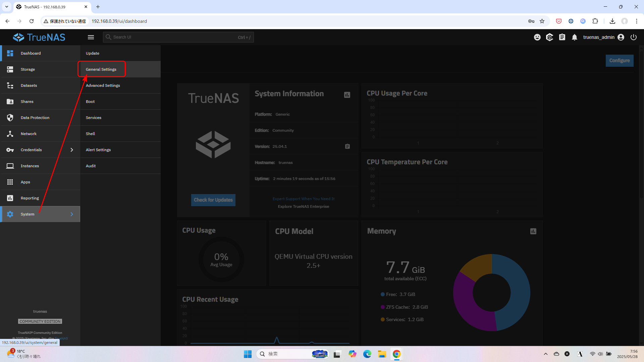Click the Datasets sidebar label
This screenshot has height=362, width=644.
pos(29,85)
